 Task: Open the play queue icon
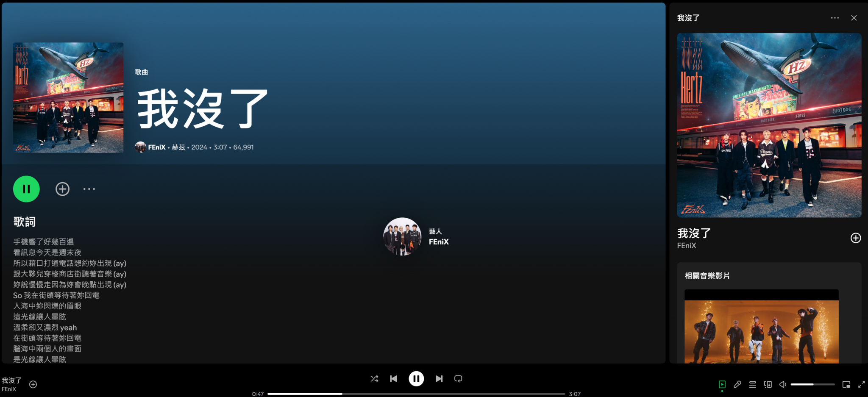pos(753,385)
